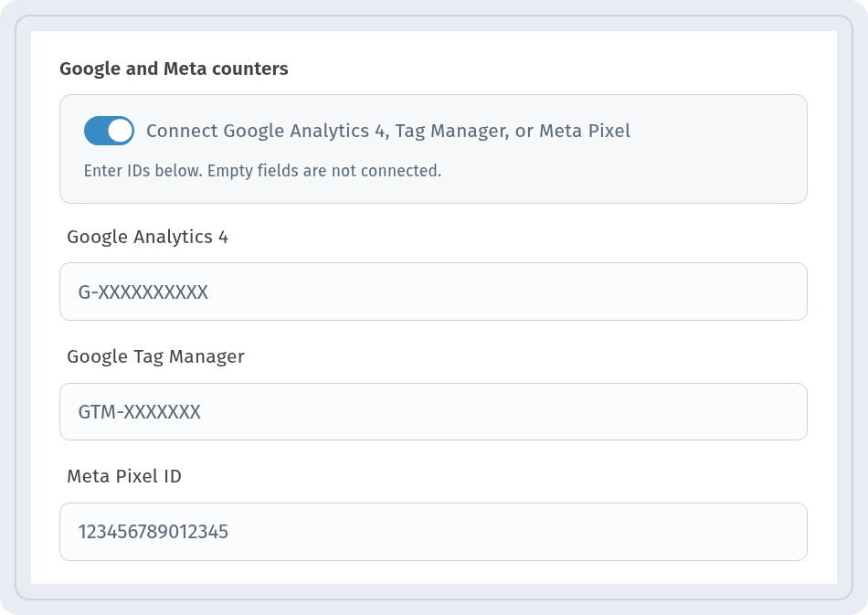The height and width of the screenshot is (615, 868).
Task: Focus the Google Tag Manager ID field
Action: pyautogui.click(x=433, y=412)
